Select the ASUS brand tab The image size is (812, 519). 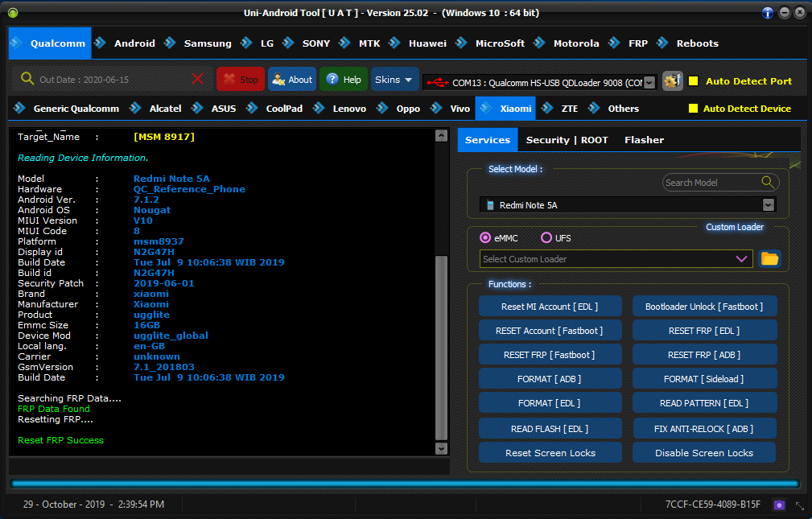coord(223,109)
